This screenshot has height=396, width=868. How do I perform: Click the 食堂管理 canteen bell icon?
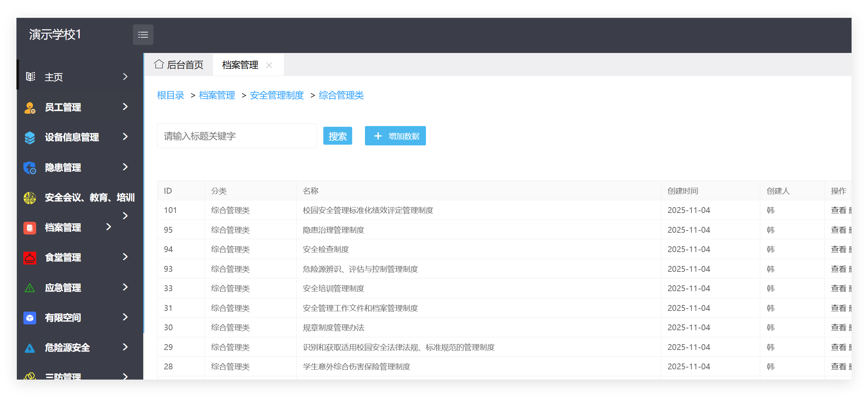[x=30, y=258]
